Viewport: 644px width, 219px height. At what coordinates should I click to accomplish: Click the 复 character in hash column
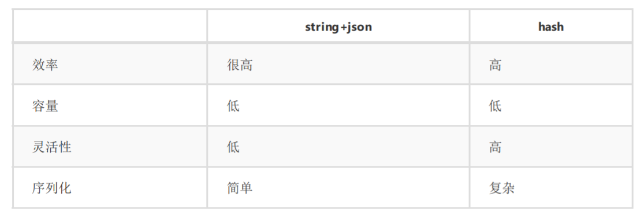pos(496,188)
